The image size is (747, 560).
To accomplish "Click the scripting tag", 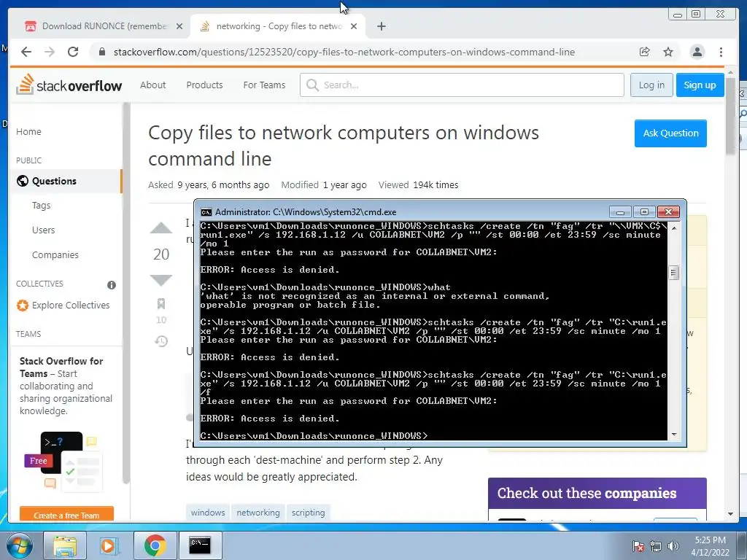I will pyautogui.click(x=309, y=513).
